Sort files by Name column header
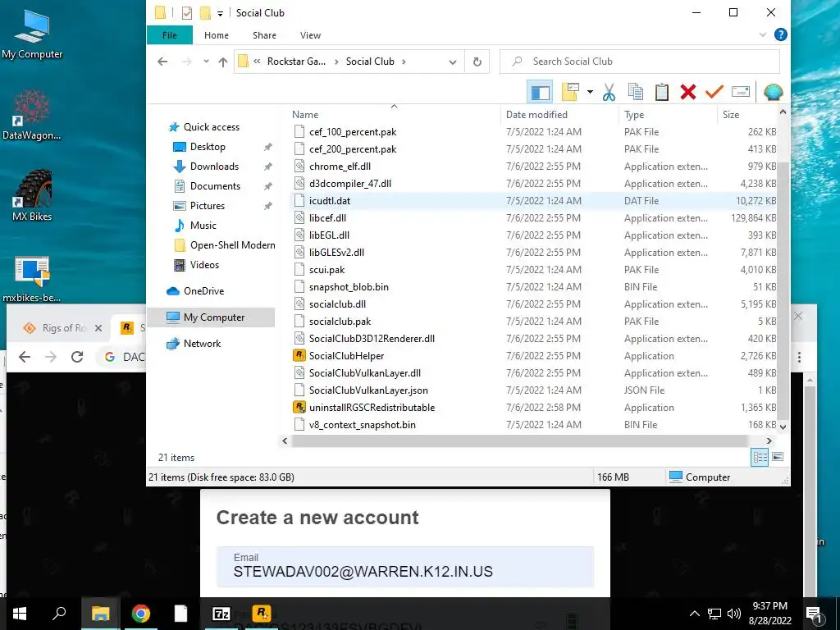 305,115
